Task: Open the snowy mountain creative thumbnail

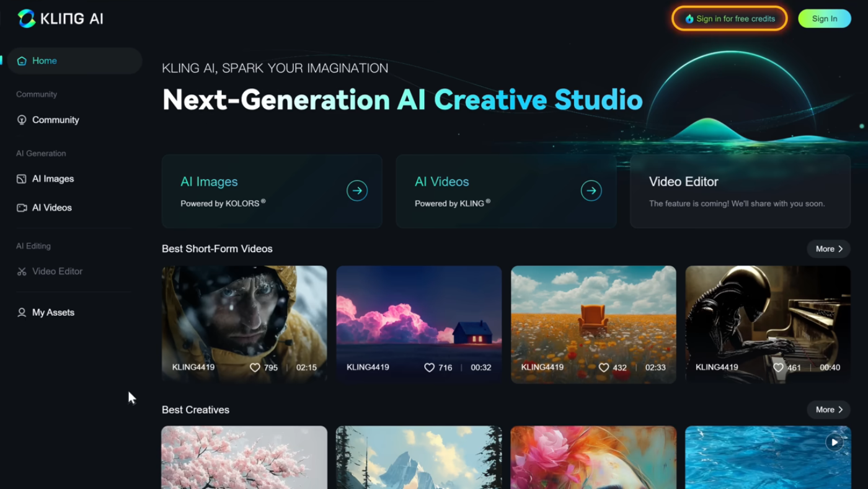Action: [x=419, y=457]
